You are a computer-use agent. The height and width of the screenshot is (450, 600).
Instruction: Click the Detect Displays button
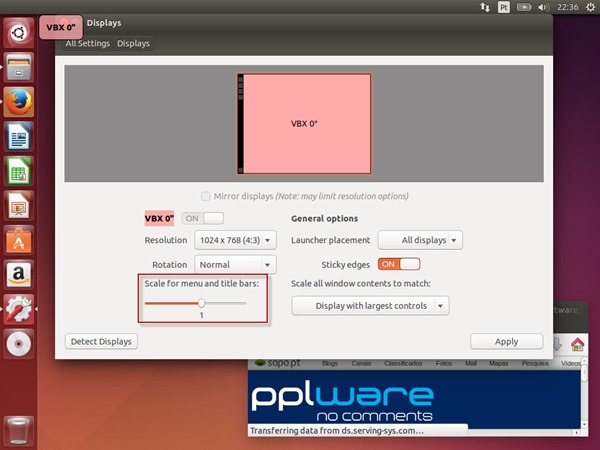pos(101,341)
